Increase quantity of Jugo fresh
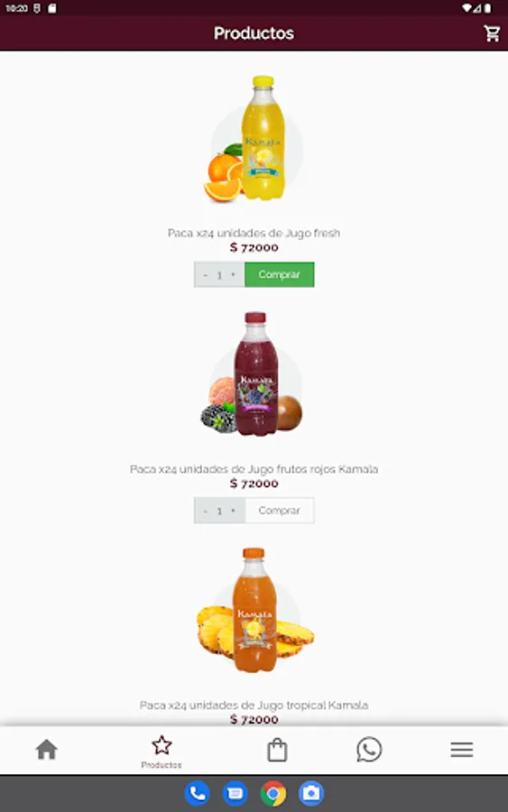The image size is (508, 812). point(233,274)
